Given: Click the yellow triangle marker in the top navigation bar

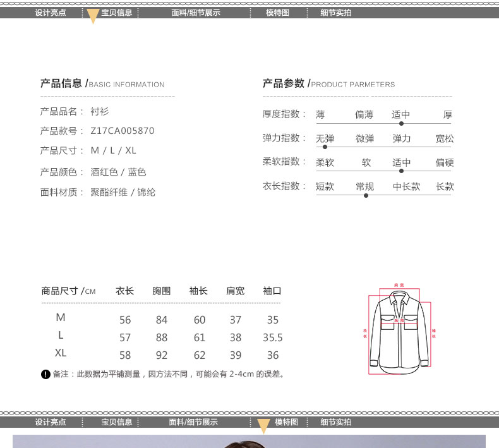Looking at the screenshot, I should tap(93, 16).
